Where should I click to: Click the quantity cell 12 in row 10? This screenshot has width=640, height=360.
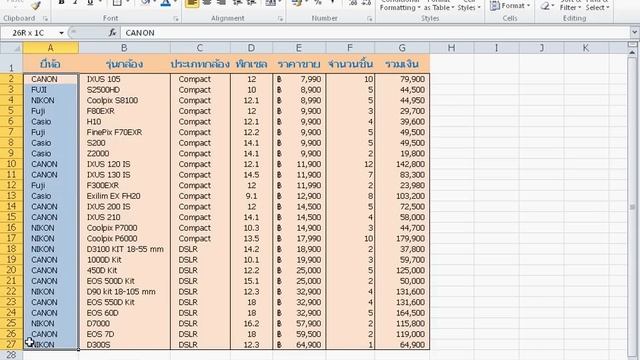coord(350,164)
